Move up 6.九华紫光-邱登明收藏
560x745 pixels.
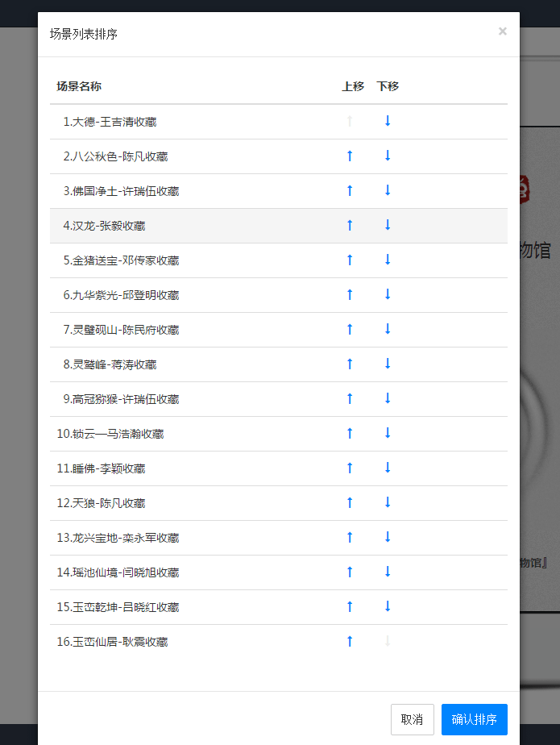click(x=350, y=294)
